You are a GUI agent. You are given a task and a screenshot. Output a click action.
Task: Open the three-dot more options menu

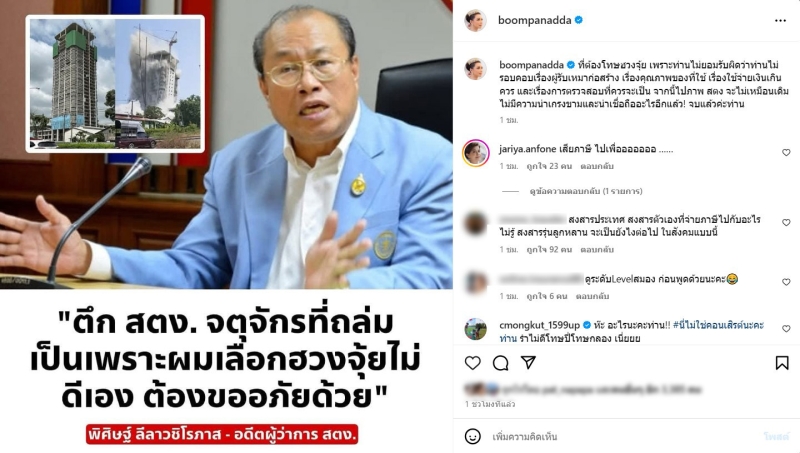click(780, 20)
